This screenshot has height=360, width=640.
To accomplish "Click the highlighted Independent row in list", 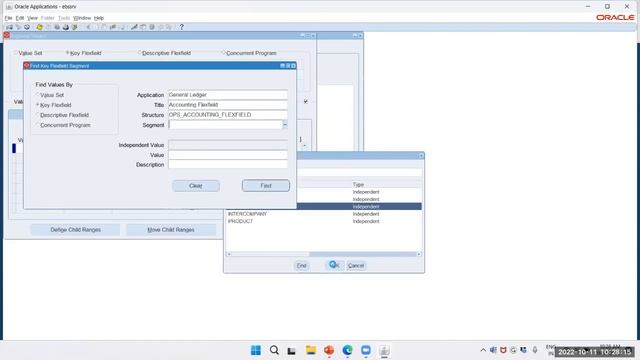I will pos(359,207).
